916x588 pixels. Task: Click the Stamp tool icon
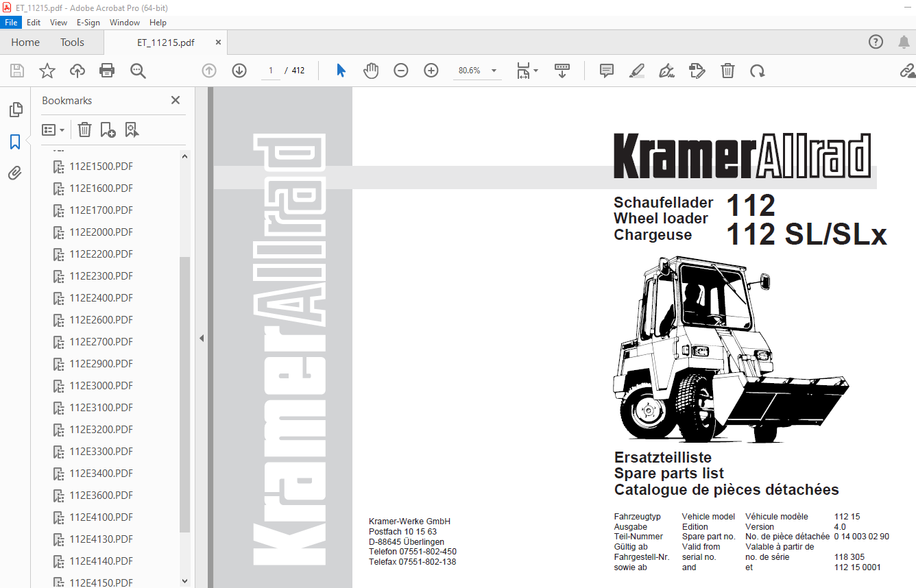click(x=697, y=71)
